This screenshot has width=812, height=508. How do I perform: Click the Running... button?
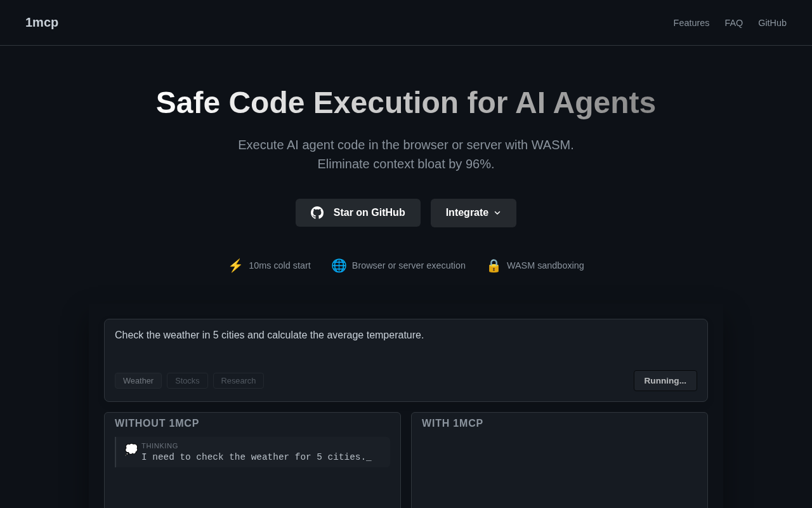point(665,380)
